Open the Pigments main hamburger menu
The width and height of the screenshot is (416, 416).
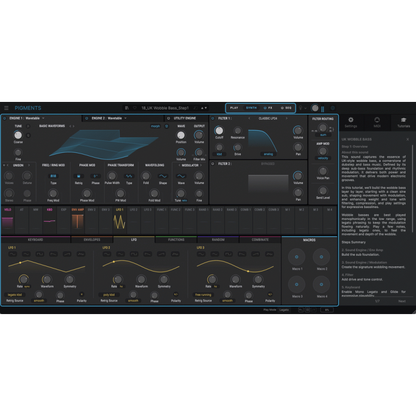(x=6, y=108)
